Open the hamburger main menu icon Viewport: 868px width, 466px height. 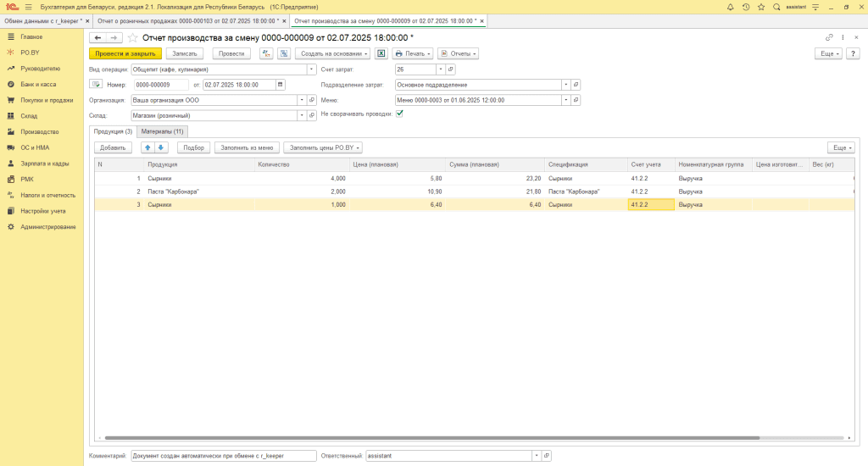(x=29, y=7)
